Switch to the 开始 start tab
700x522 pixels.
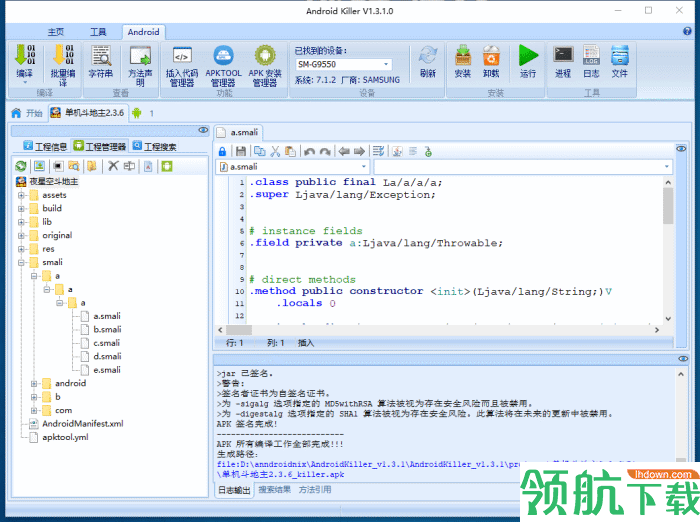[29, 113]
